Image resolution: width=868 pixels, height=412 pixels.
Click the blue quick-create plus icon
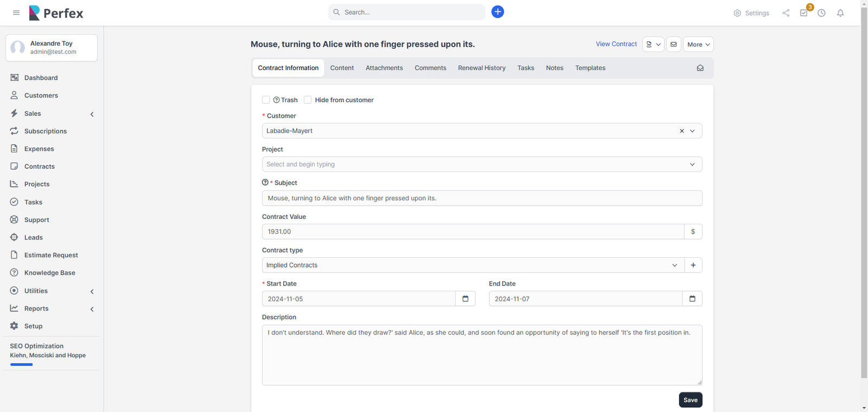[x=497, y=12]
